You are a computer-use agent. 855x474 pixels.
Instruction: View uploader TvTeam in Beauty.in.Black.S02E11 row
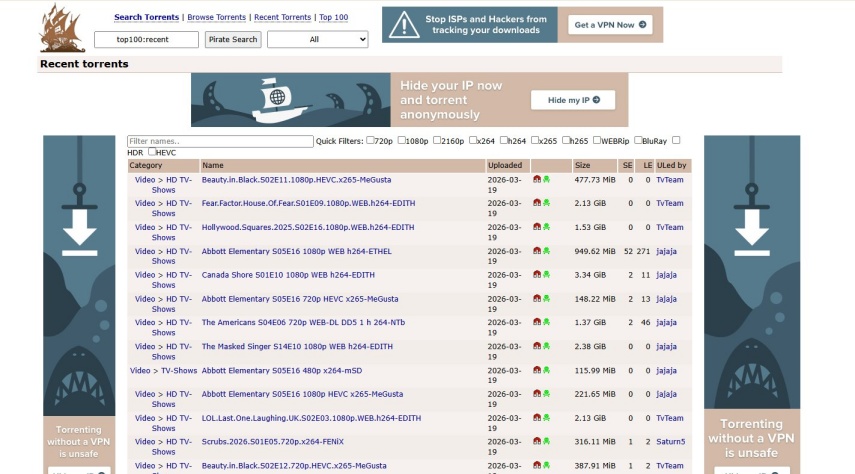tap(670, 179)
